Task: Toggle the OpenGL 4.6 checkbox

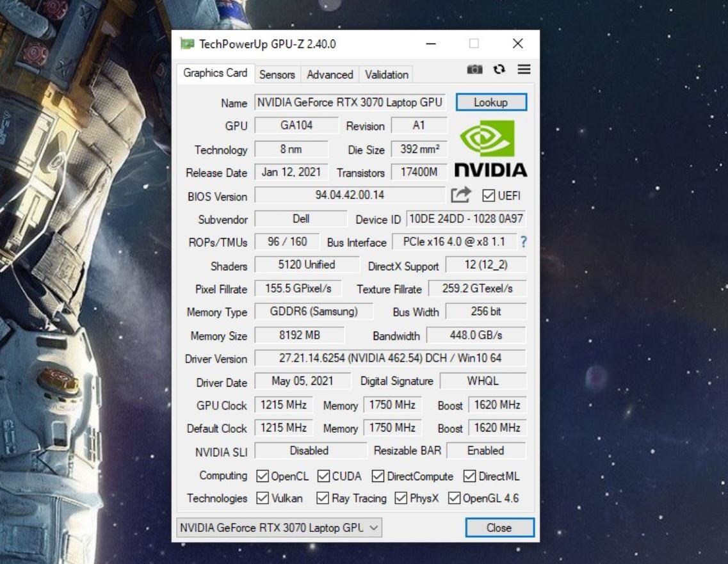Action: (x=453, y=498)
